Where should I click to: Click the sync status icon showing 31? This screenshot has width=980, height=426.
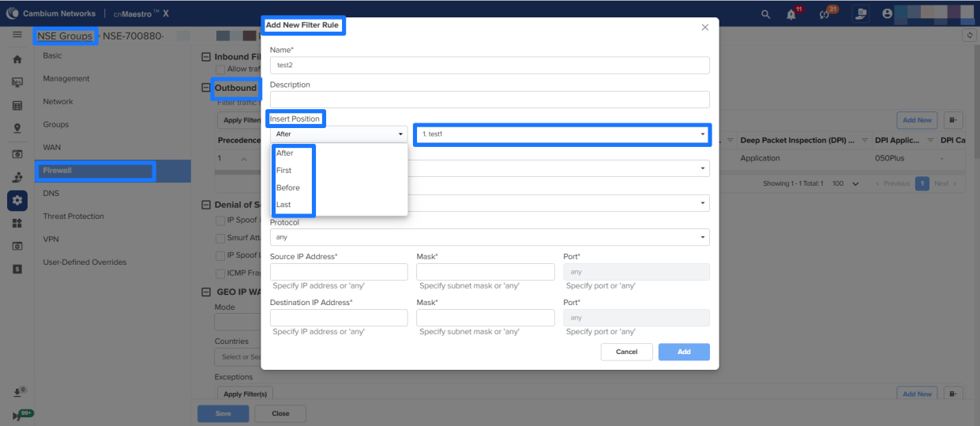[824, 14]
